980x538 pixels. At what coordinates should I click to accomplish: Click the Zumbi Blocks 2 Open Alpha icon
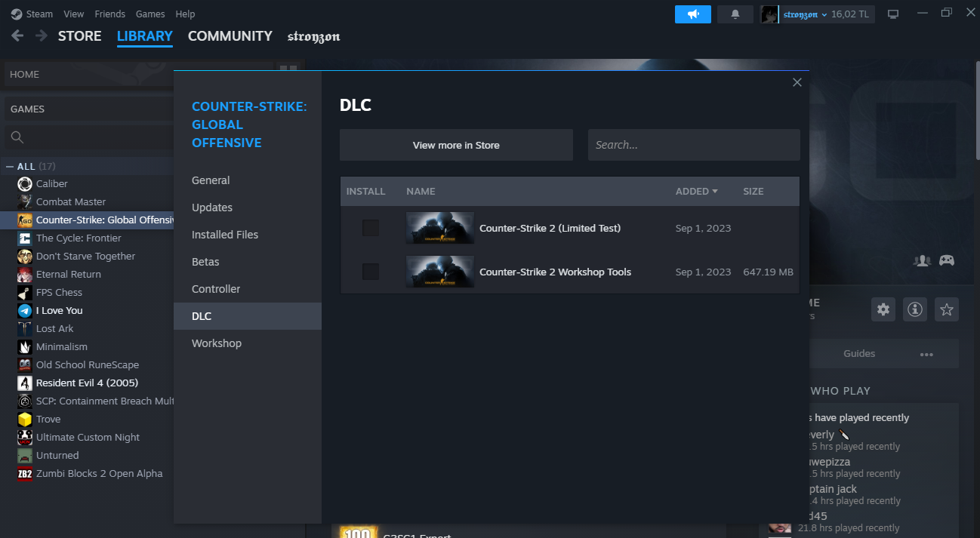coord(25,473)
